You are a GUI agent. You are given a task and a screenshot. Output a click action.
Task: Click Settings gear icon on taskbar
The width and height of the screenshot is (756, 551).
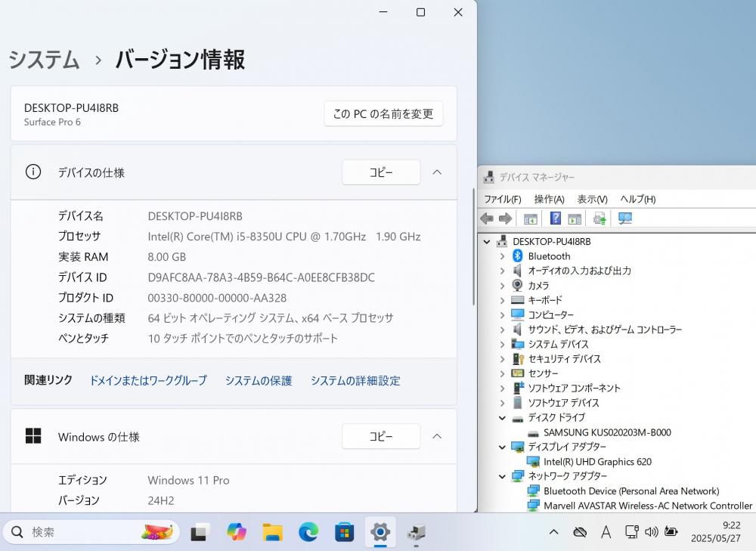point(380,532)
